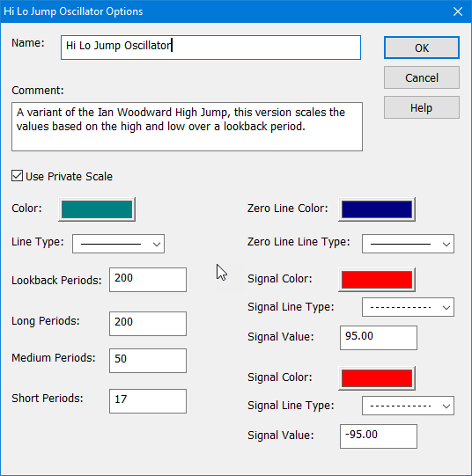The width and height of the screenshot is (472, 476).
Task: Toggle the Use Private Scale checkbox
Action: tap(17, 176)
